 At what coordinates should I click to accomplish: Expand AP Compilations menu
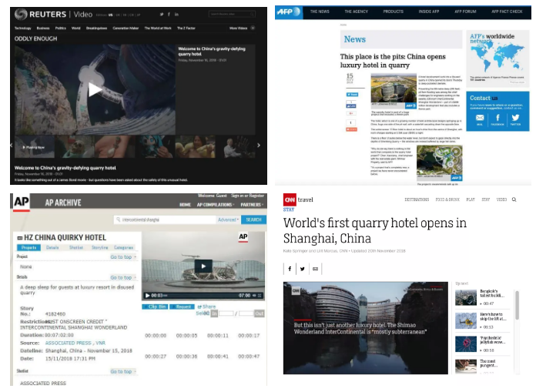tap(216, 205)
